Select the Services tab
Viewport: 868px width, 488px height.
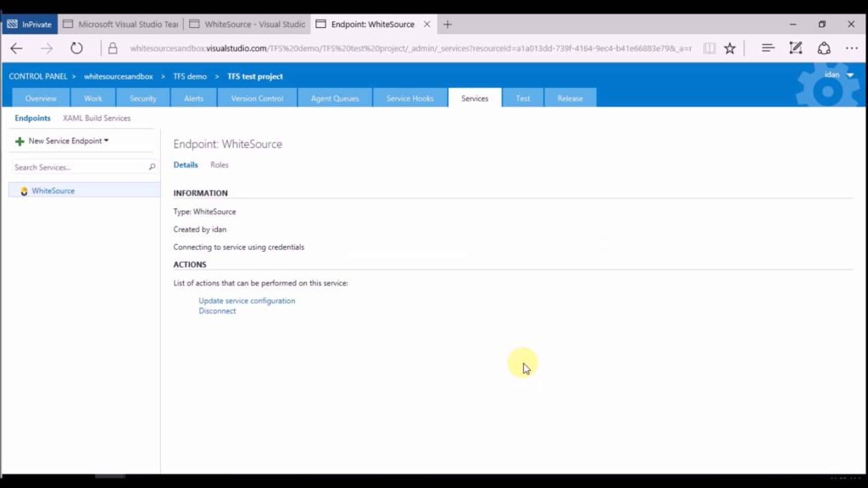click(475, 98)
